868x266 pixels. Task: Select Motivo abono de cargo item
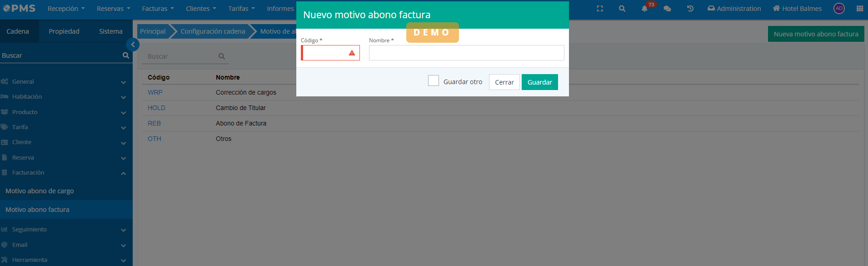pos(40,191)
